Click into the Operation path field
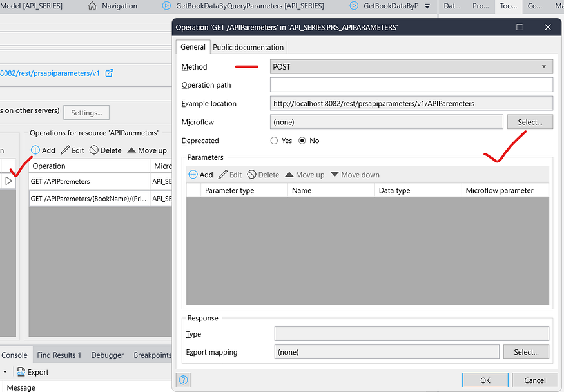Viewport: 564px width, 392px height. [x=411, y=85]
